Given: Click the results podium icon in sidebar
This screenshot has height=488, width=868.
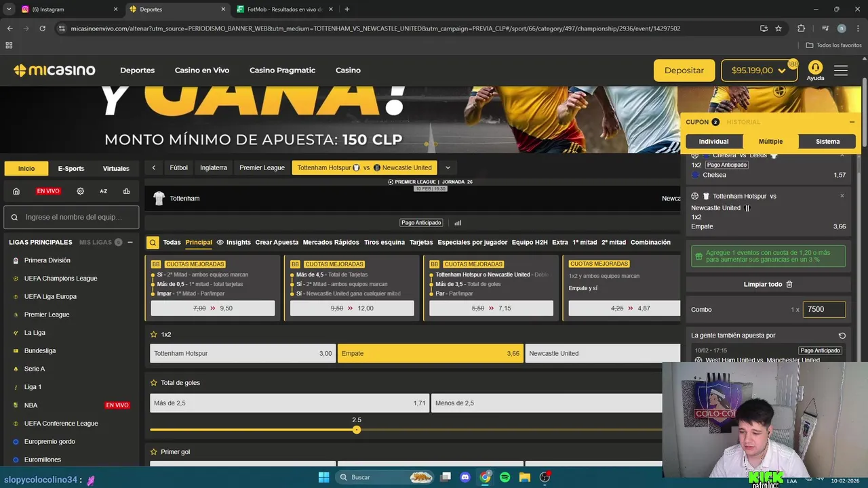Looking at the screenshot, I should [x=126, y=191].
